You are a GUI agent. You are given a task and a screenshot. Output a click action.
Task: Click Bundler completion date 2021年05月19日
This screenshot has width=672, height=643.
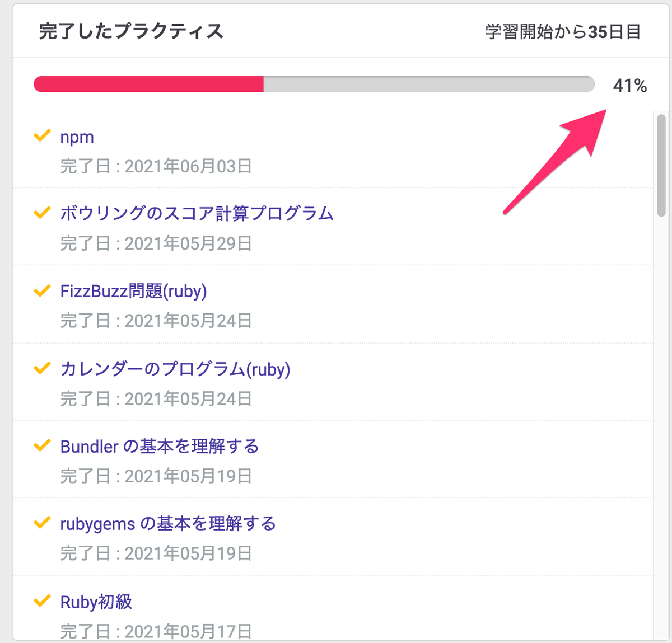click(188, 476)
